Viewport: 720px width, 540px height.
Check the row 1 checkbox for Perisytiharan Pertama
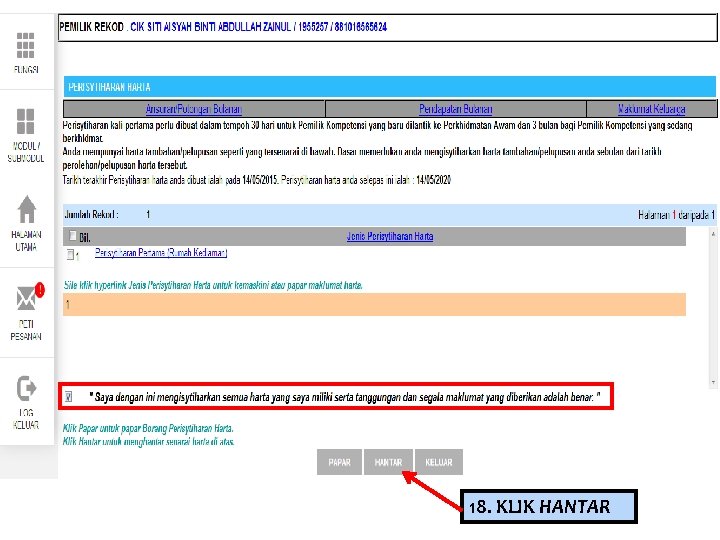tap(70, 254)
